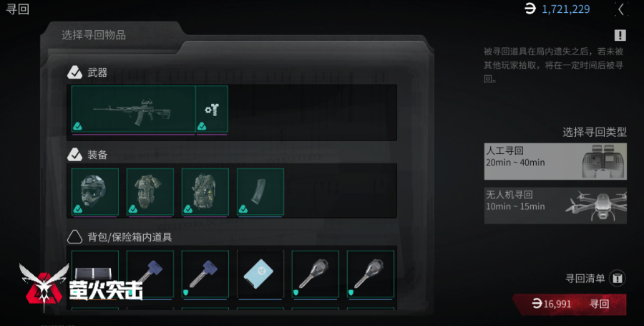Select the tactical helmet equipment item
The height and width of the screenshot is (326, 644).
[x=95, y=191]
